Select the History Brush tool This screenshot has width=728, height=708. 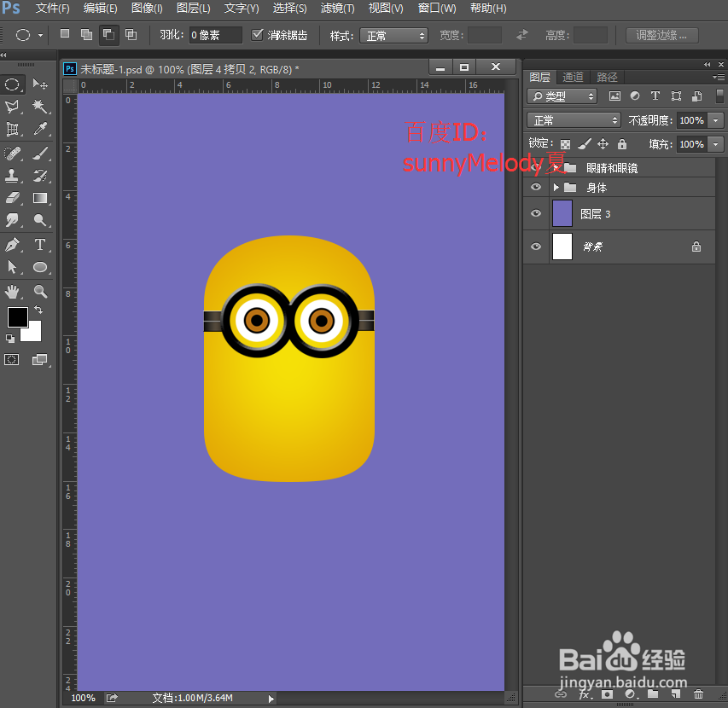coord(40,176)
